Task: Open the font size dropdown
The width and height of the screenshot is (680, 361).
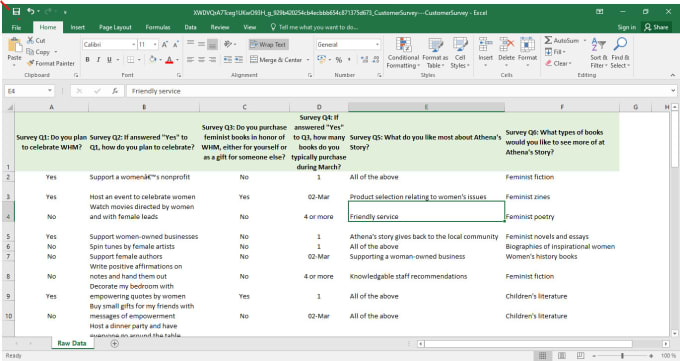Action: [155, 45]
